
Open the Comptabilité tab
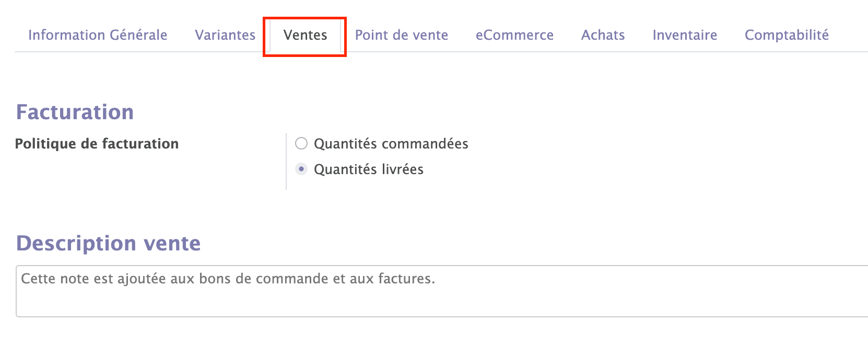tap(786, 35)
